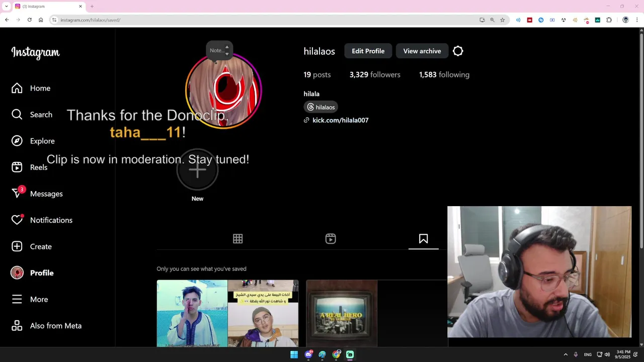This screenshot has height=362, width=644.
Task: Bookmark this page with star icon
Action: (502, 20)
